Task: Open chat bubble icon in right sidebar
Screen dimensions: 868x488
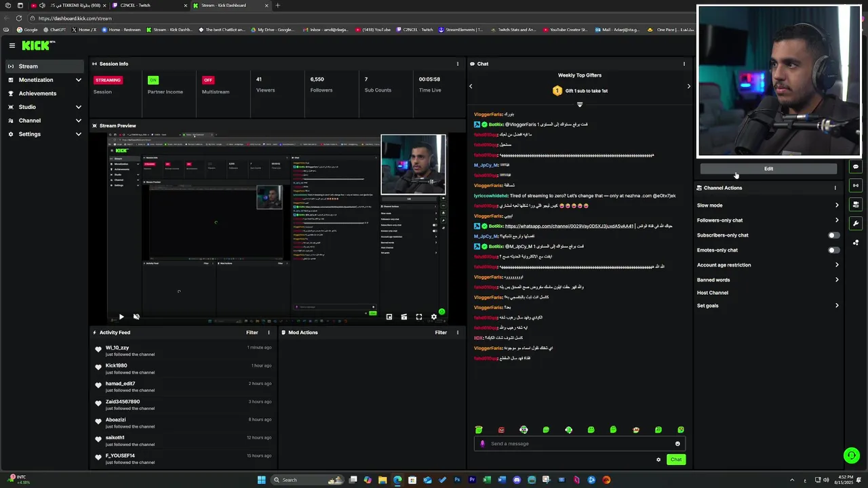Action: [x=856, y=167]
